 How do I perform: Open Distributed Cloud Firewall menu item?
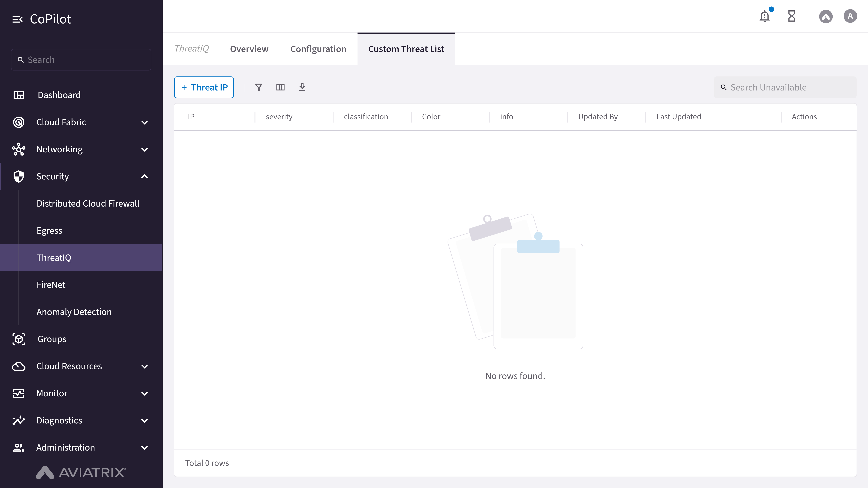point(88,203)
